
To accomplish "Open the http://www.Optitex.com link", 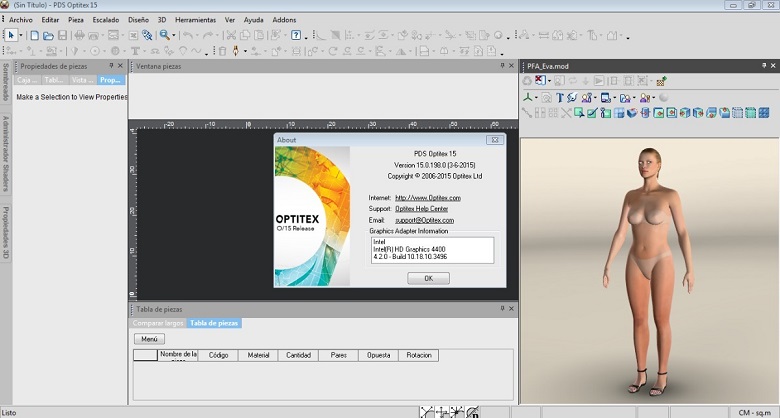I will click(x=428, y=198).
